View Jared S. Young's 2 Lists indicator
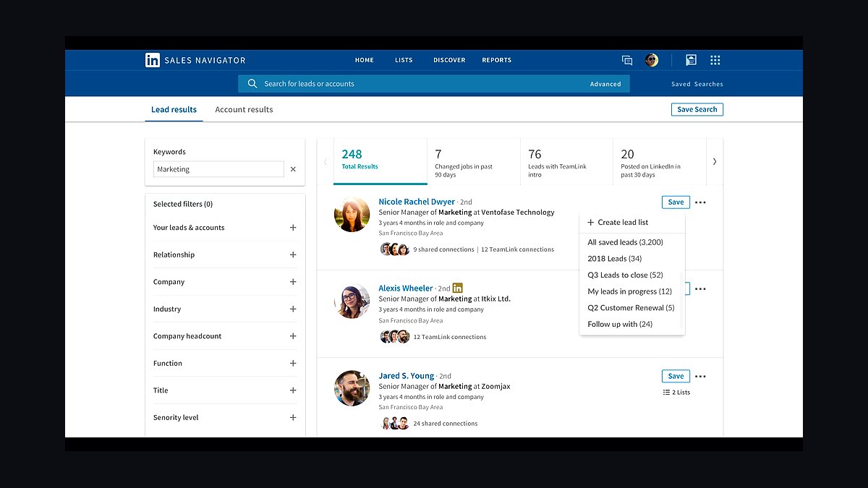The width and height of the screenshot is (868, 488). pos(676,393)
